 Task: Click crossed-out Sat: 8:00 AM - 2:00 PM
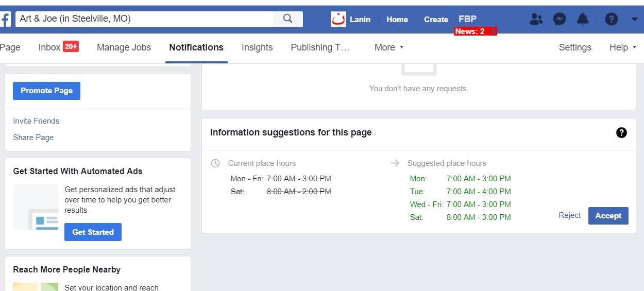tap(281, 192)
